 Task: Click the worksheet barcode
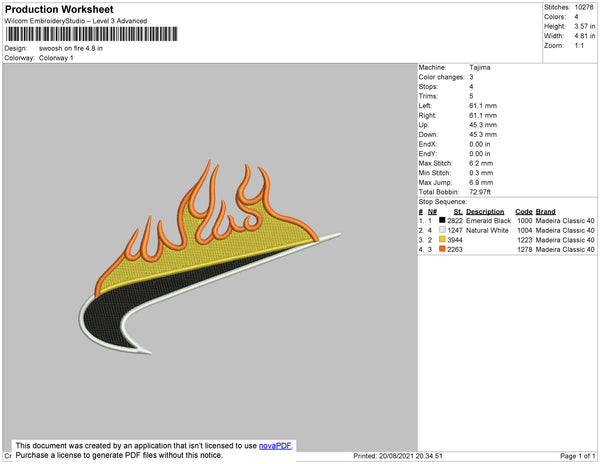tap(91, 34)
